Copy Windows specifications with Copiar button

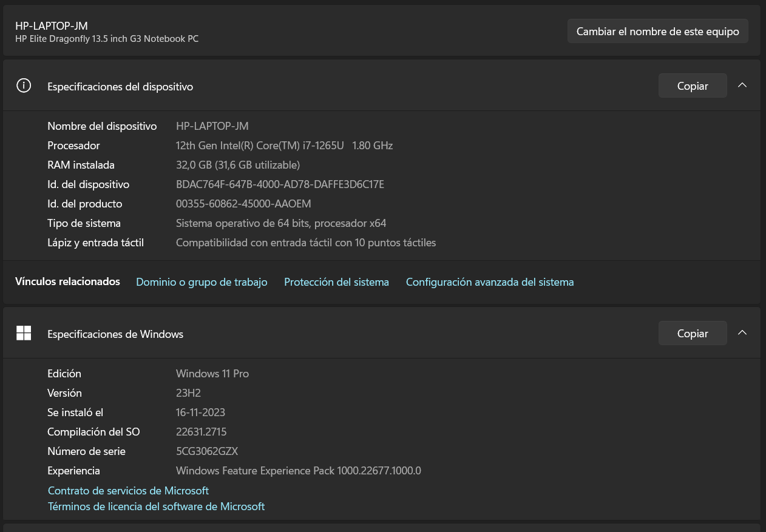point(693,333)
